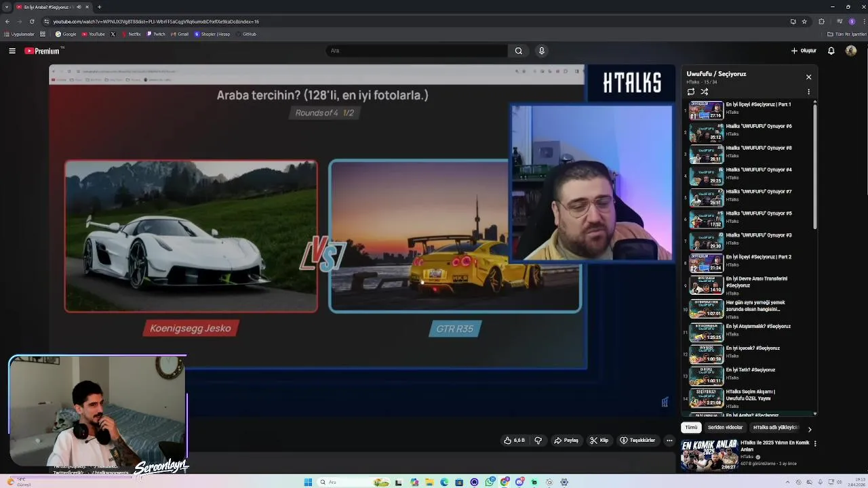The height and width of the screenshot is (488, 868).
Task: Dislike the video
Action: pyautogui.click(x=538, y=441)
